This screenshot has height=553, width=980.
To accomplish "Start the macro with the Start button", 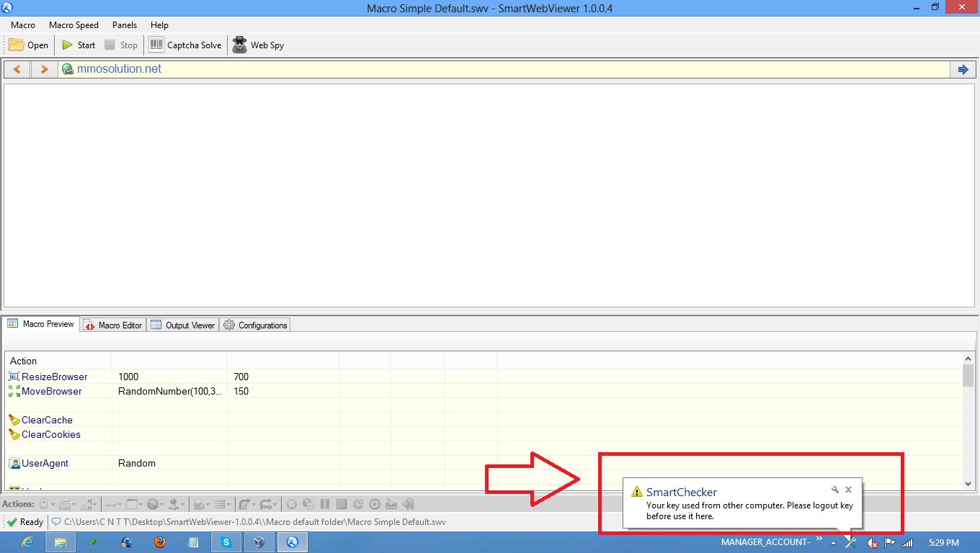I will point(79,45).
